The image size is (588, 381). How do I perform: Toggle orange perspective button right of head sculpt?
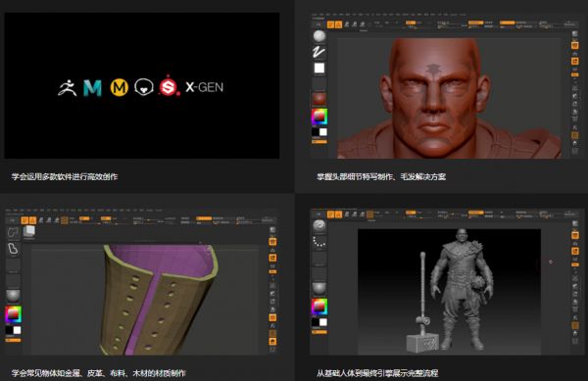click(x=574, y=46)
